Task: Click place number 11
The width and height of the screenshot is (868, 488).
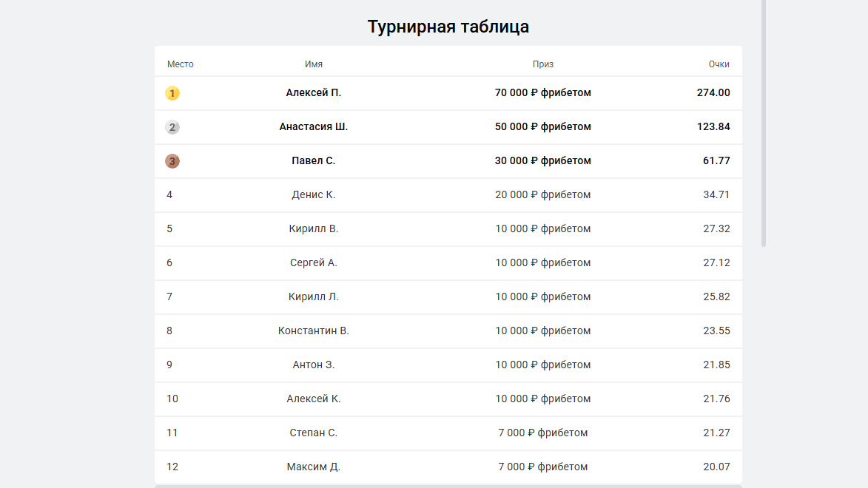Action: 172,433
